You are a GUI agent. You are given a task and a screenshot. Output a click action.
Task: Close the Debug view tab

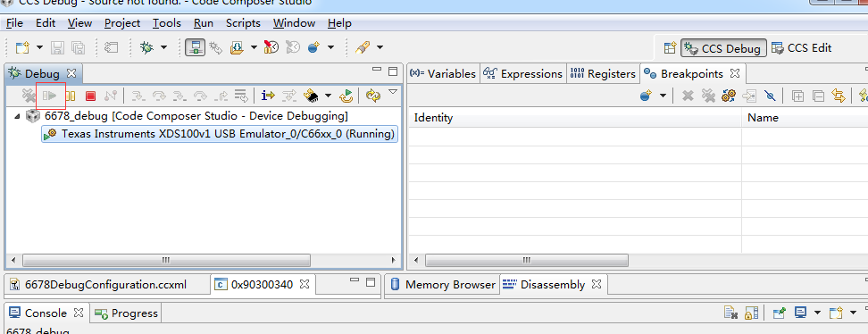tap(71, 73)
